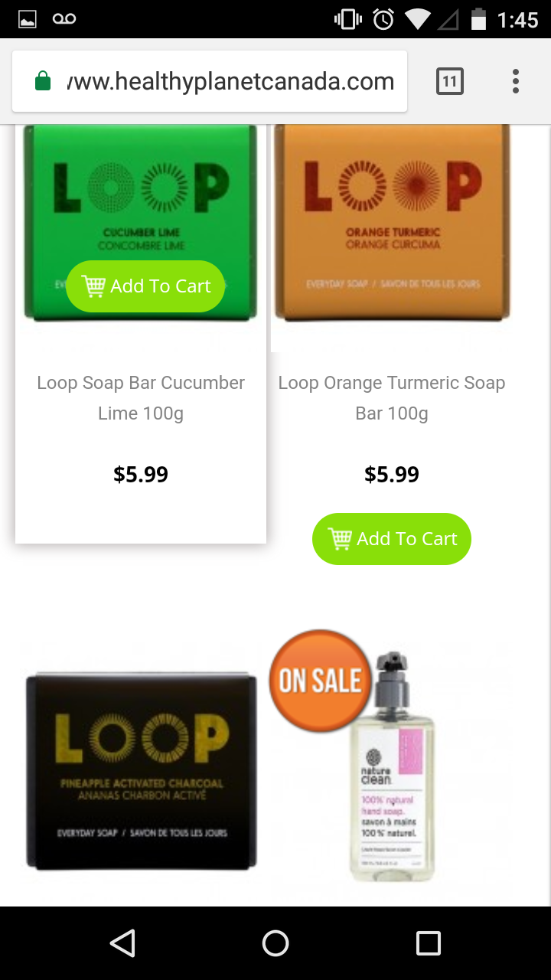This screenshot has height=980, width=551.
Task: Tap the cart icon on Cucumber Lime button
Action: [x=93, y=286]
